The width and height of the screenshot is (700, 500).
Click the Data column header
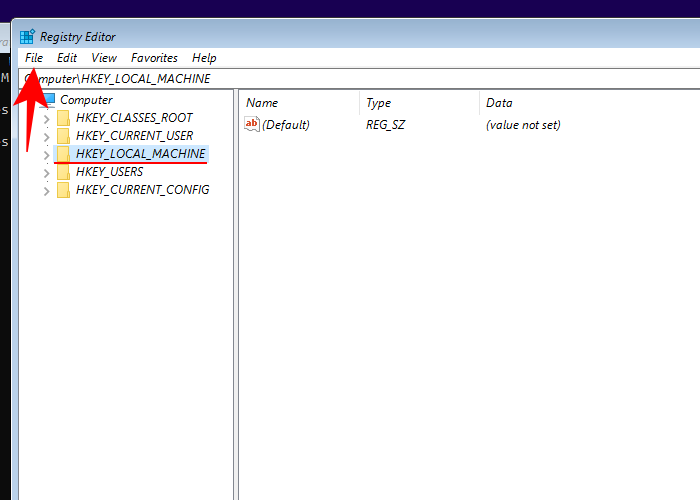point(499,103)
